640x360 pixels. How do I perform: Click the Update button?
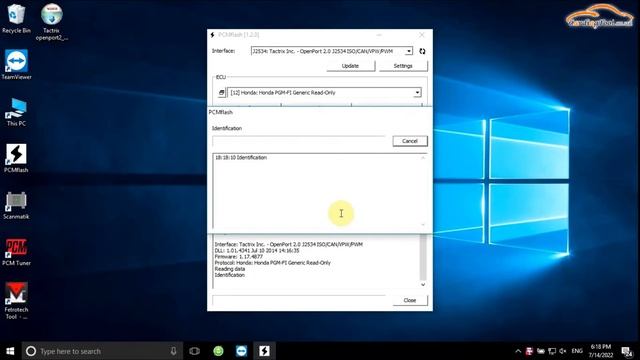[x=350, y=66]
